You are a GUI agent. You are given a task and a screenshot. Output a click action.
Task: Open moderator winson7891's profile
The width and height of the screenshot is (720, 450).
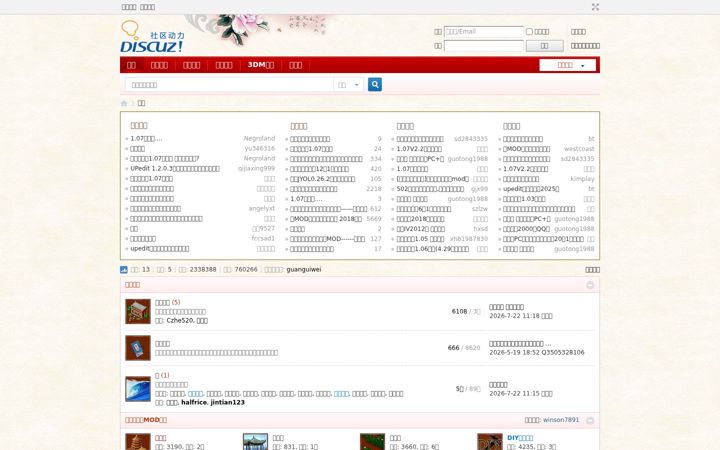(561, 420)
